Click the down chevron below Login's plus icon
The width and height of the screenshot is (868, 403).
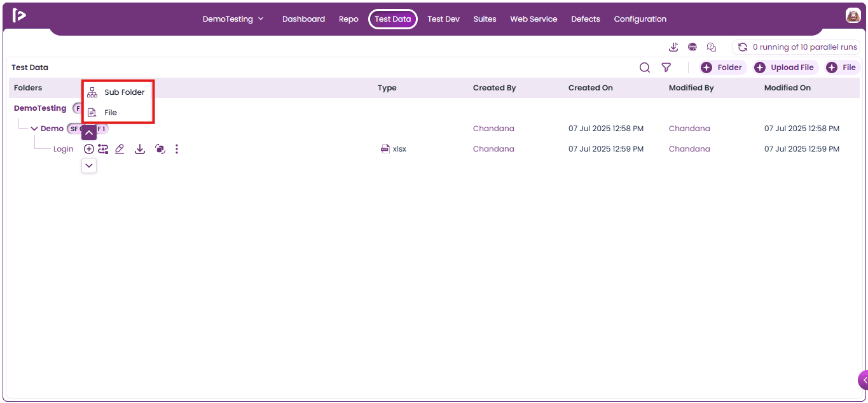(x=89, y=166)
